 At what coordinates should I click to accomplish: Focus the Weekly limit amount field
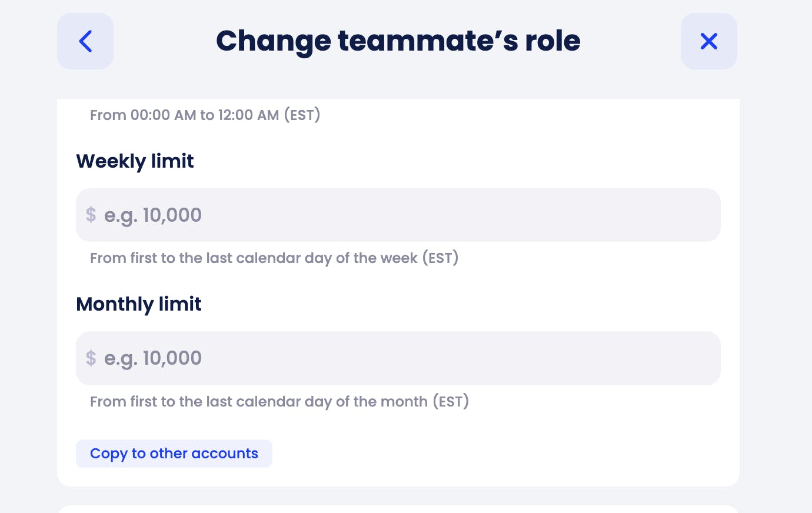pos(398,215)
